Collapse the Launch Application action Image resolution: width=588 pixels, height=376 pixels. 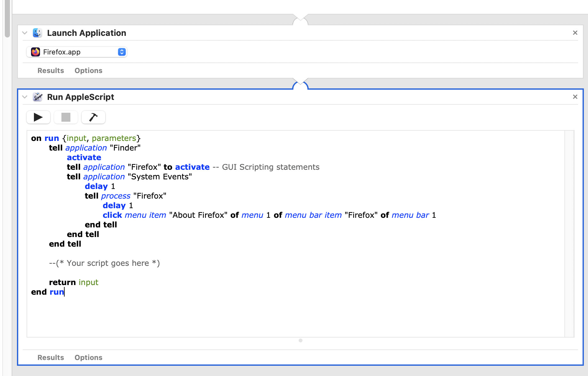tap(25, 33)
